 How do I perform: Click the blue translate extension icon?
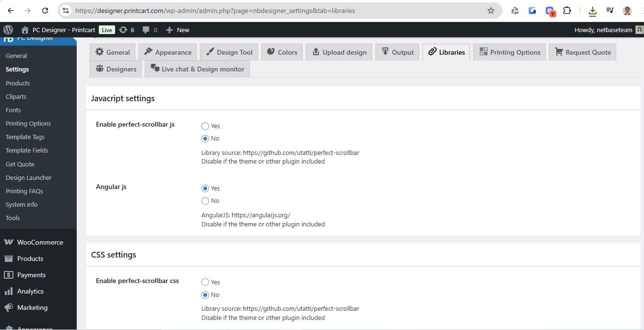click(x=532, y=11)
